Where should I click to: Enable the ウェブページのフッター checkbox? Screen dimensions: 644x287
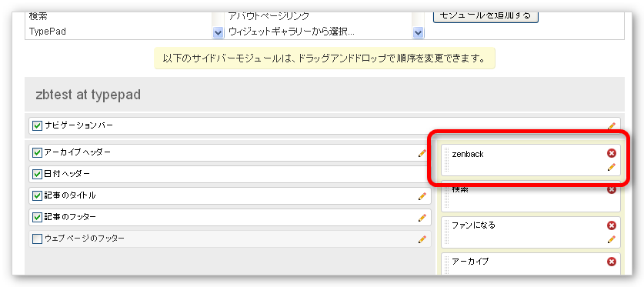tap(38, 239)
